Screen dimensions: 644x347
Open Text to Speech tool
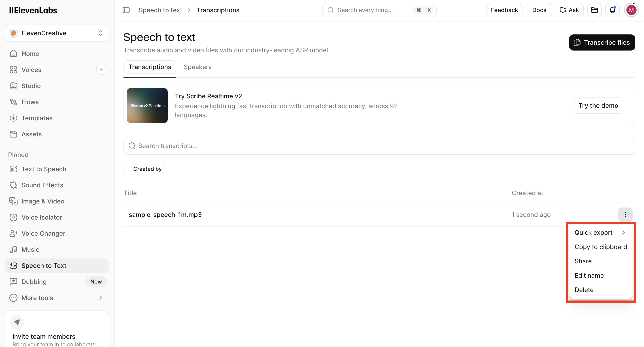(x=57, y=169)
